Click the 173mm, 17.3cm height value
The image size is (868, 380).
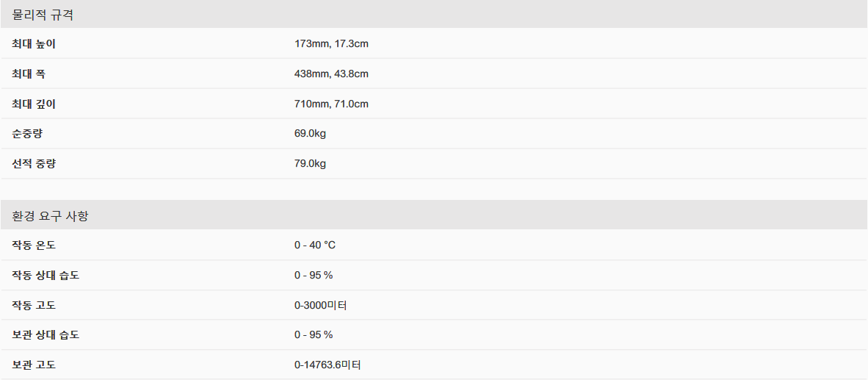[x=331, y=44]
